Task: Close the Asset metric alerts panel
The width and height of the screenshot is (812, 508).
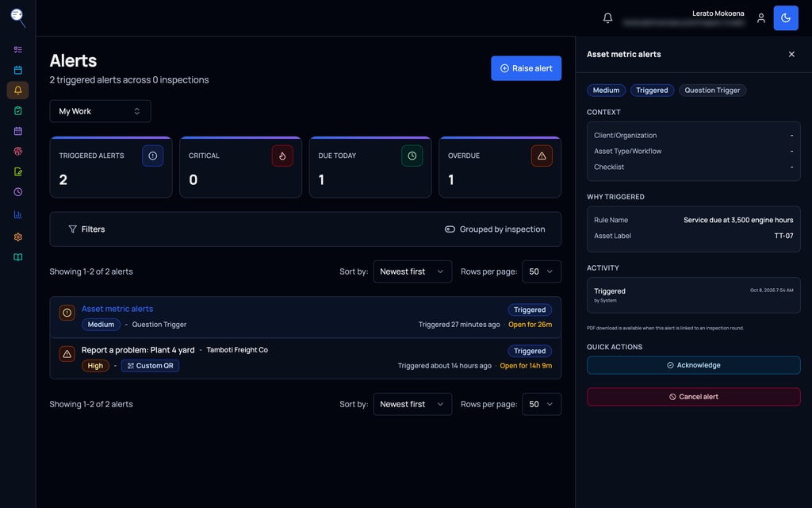Action: 791,54
